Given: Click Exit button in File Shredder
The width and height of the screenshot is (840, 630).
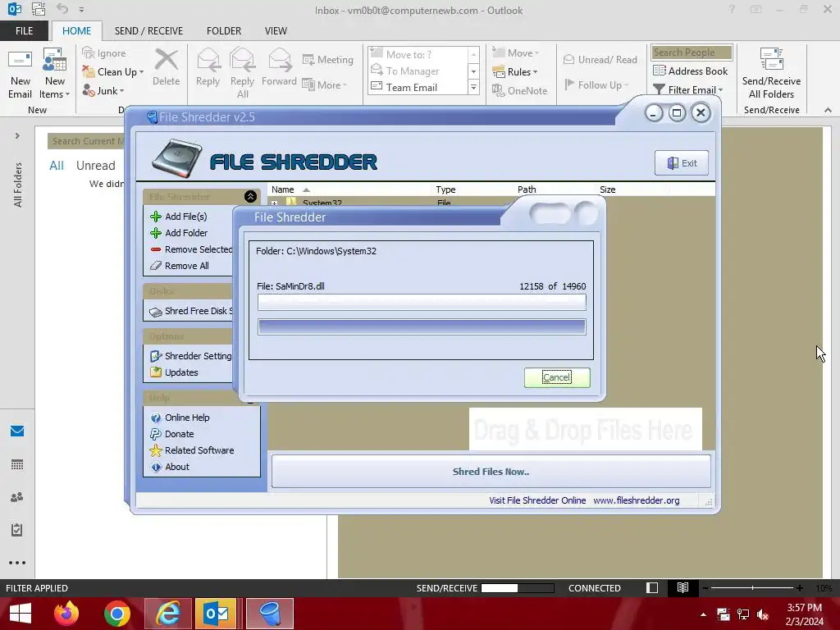Looking at the screenshot, I should (x=682, y=163).
